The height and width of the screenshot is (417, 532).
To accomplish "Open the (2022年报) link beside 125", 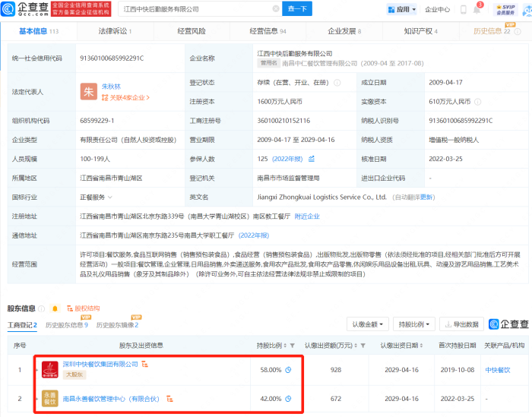I will (287, 159).
